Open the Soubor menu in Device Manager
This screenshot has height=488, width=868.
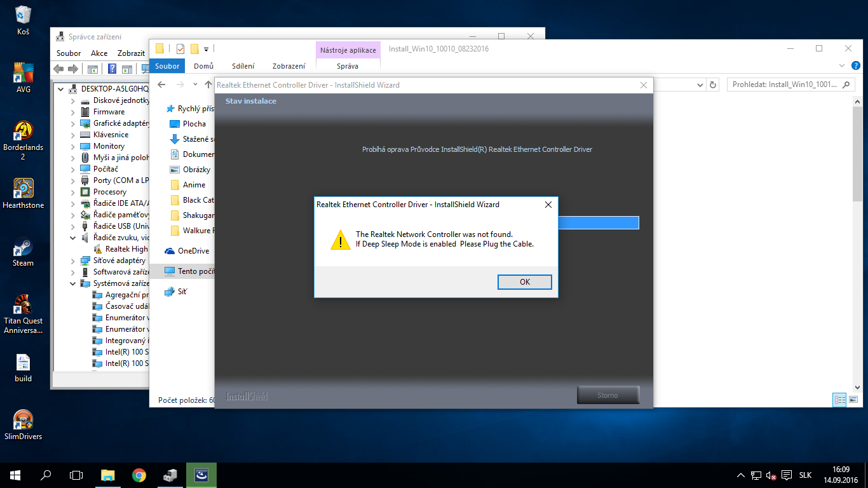point(69,53)
